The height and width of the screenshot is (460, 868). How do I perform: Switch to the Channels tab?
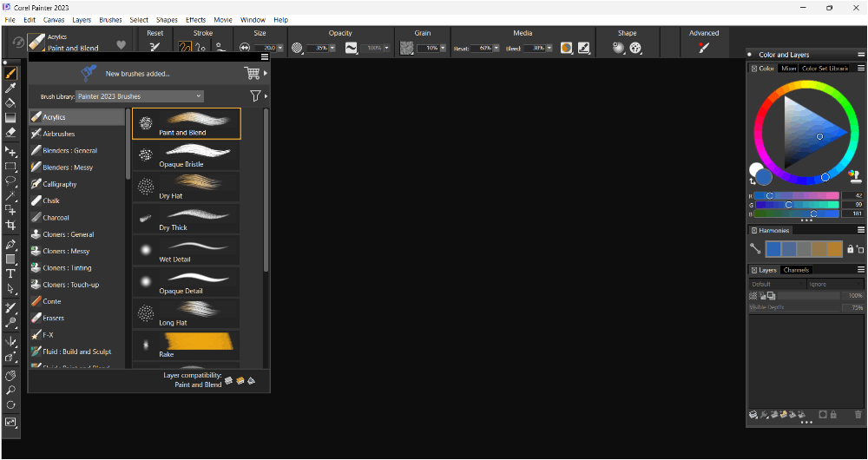[796, 270]
